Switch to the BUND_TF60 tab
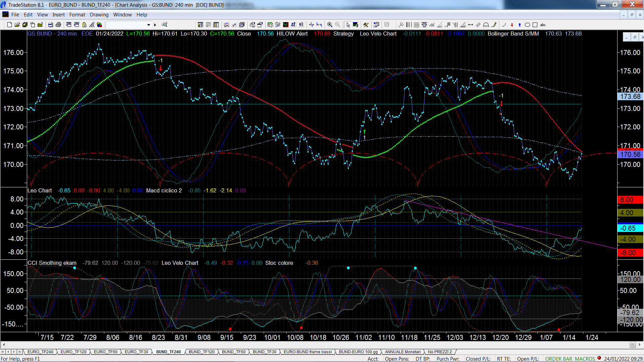Viewport: 644px width, 362px height. coord(234,352)
